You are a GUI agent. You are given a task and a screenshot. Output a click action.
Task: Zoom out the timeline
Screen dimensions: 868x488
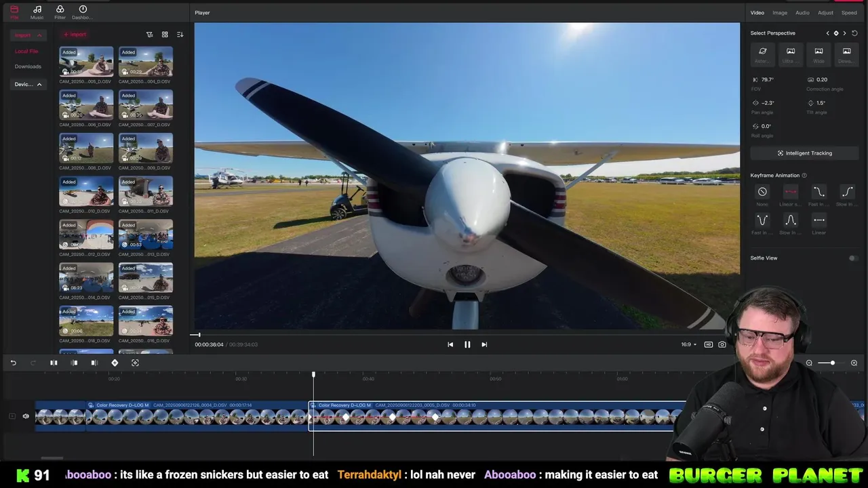point(809,363)
